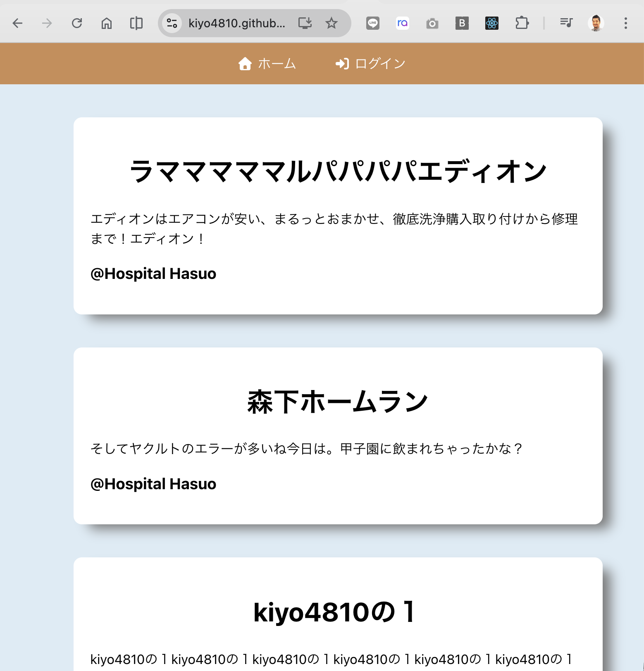
Task: Open the 'B' bookmark extension icon
Action: 462,23
